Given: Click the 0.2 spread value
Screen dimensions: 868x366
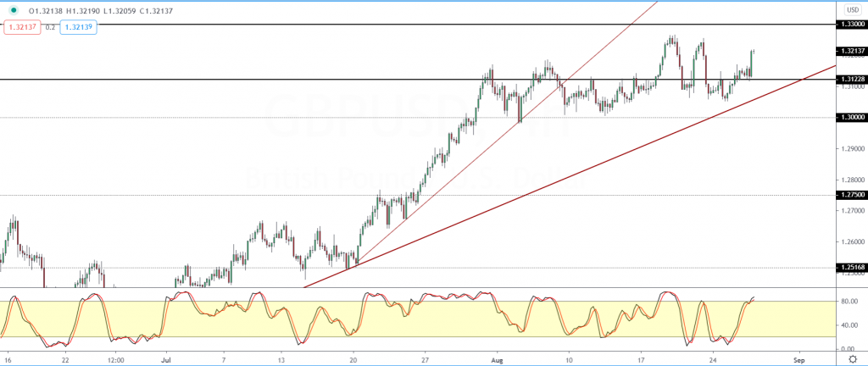Looking at the screenshot, I should [x=50, y=27].
